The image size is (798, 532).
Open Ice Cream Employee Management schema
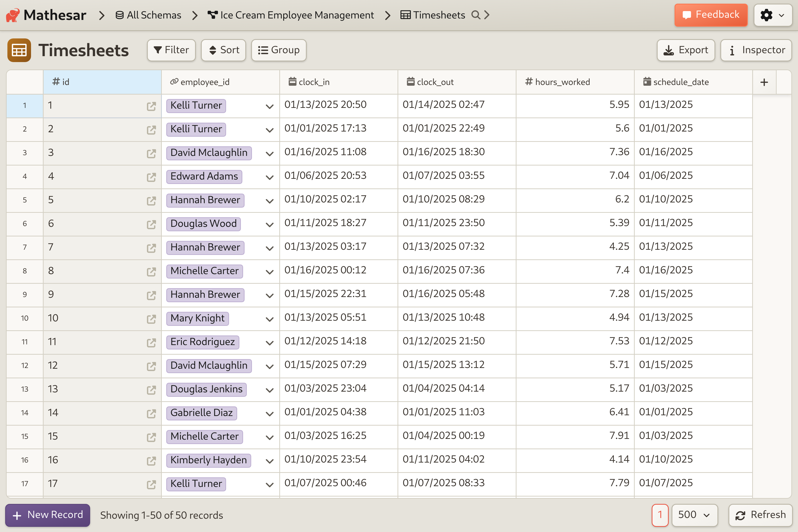pyautogui.click(x=291, y=15)
